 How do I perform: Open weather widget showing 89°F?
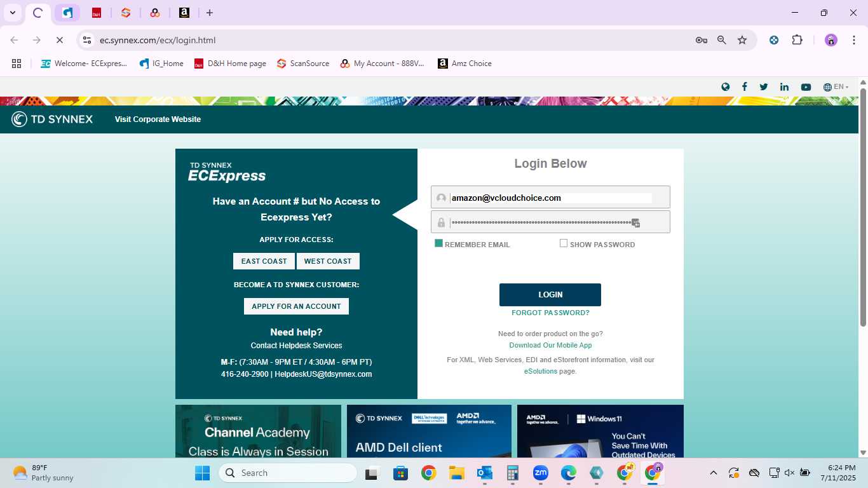tap(43, 473)
